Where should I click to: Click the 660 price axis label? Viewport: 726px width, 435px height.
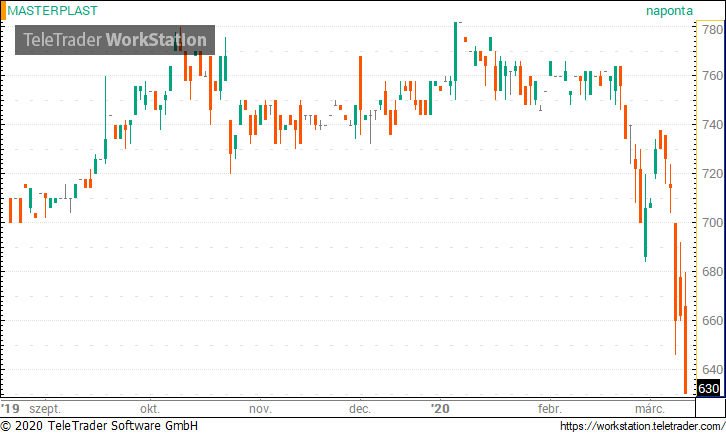click(x=713, y=321)
